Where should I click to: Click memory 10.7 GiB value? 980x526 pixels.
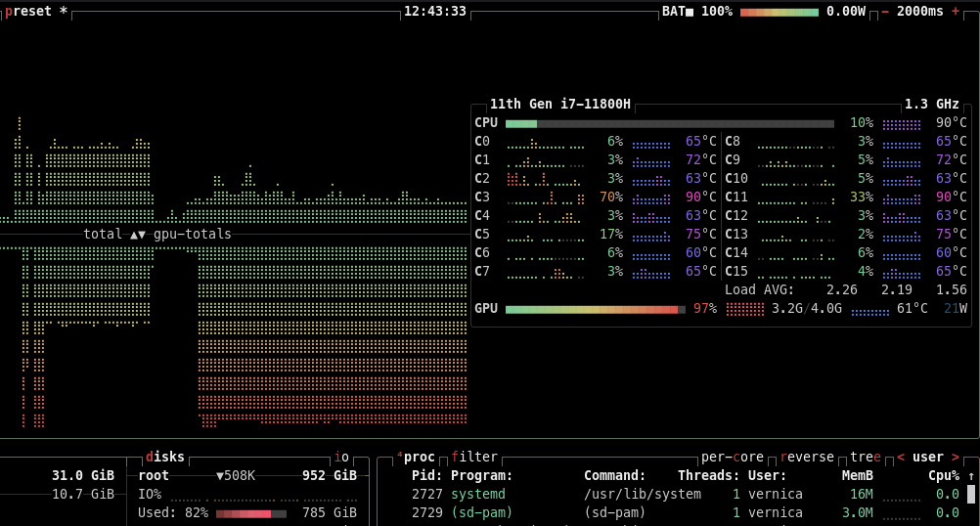click(x=83, y=494)
